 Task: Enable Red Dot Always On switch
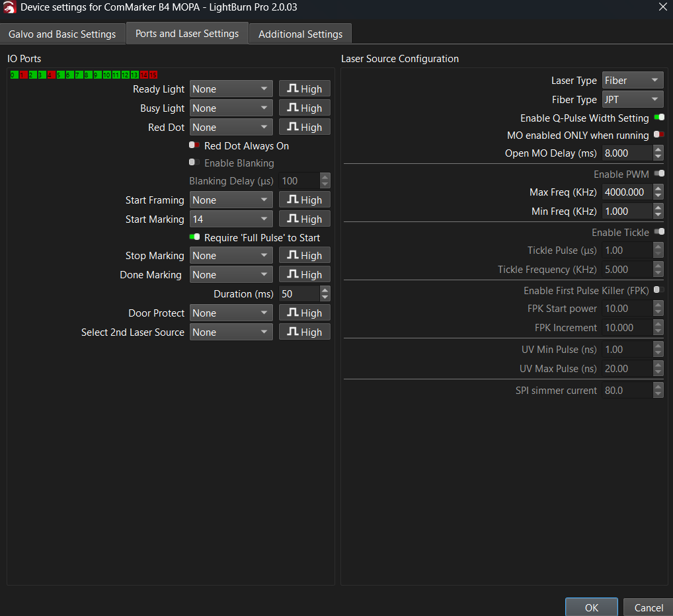(x=194, y=145)
